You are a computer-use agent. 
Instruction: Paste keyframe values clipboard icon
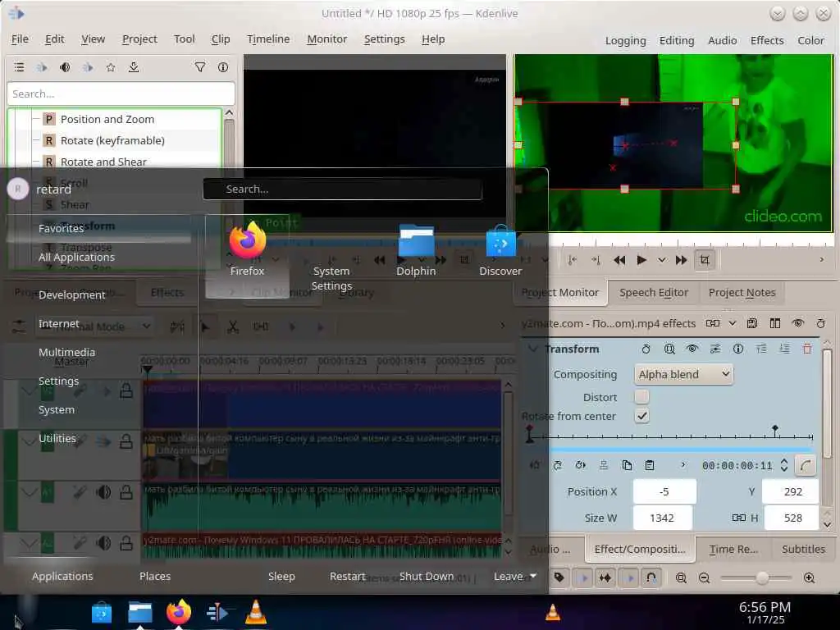(x=650, y=465)
